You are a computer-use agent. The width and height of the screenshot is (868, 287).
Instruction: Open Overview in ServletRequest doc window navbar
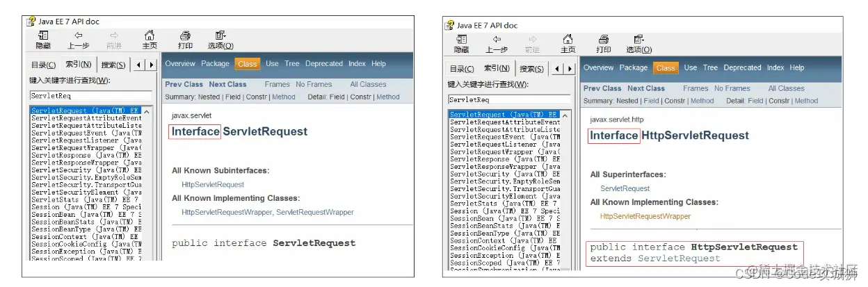coord(180,63)
